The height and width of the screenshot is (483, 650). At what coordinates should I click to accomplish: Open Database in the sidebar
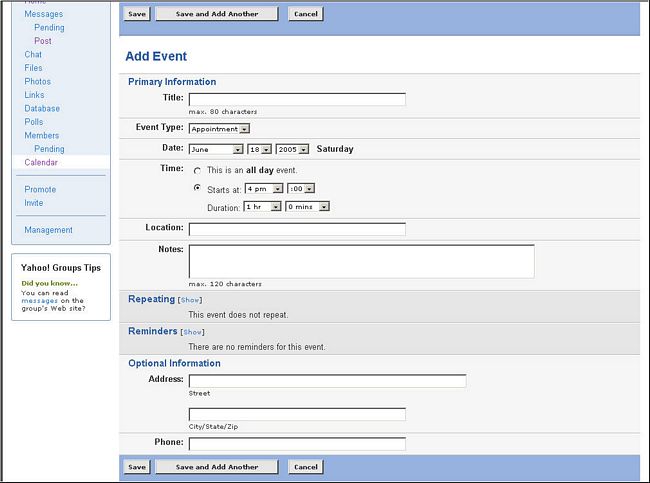(x=42, y=109)
